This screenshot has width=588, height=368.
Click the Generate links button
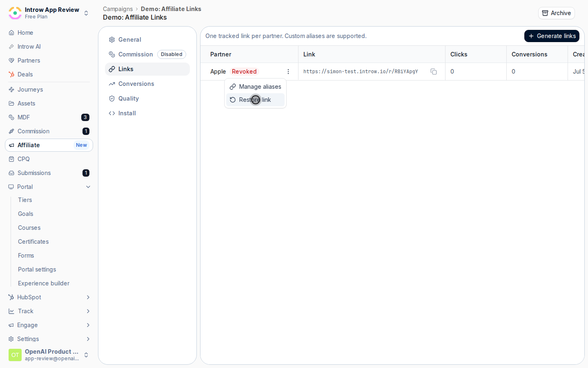coord(552,36)
